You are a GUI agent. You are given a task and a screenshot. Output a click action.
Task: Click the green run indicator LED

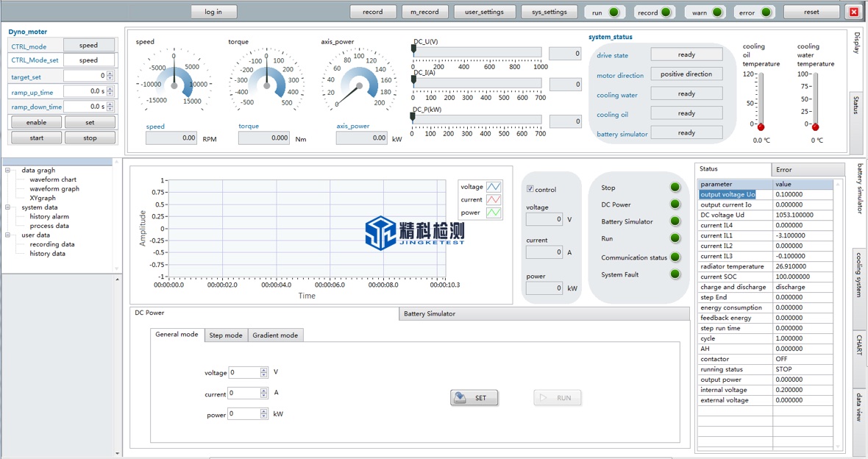[x=613, y=13]
